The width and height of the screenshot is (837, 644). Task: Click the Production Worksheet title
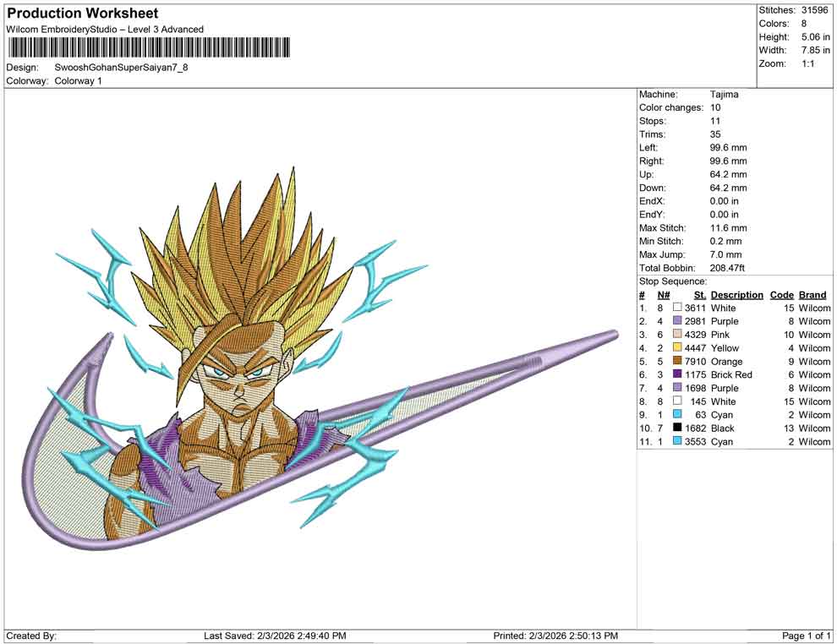pos(82,14)
